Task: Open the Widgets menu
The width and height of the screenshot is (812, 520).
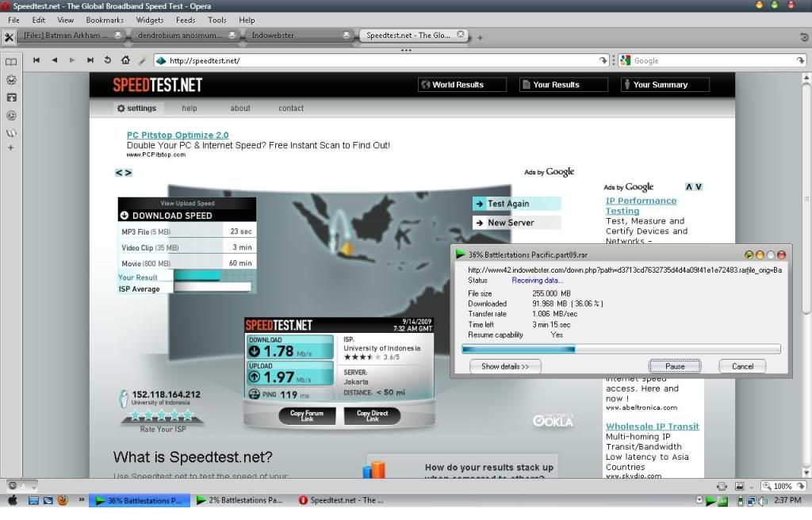Action: (x=150, y=20)
